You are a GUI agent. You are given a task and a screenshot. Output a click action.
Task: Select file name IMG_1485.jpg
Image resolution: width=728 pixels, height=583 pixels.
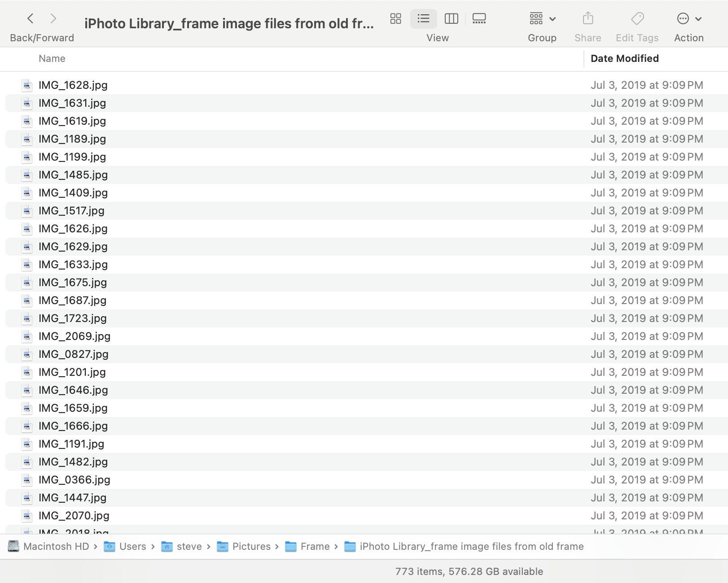click(73, 175)
